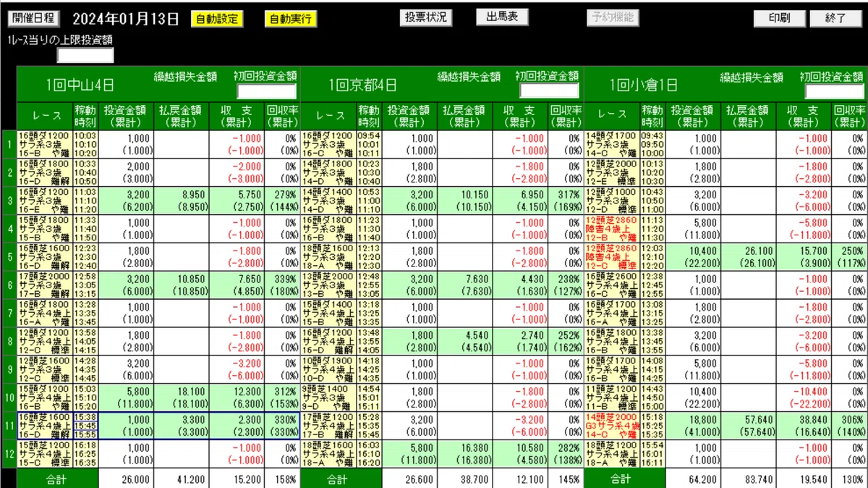
Task: Select highlighted 中山 race 11 cell 16頭芝1600
Action: [44, 426]
